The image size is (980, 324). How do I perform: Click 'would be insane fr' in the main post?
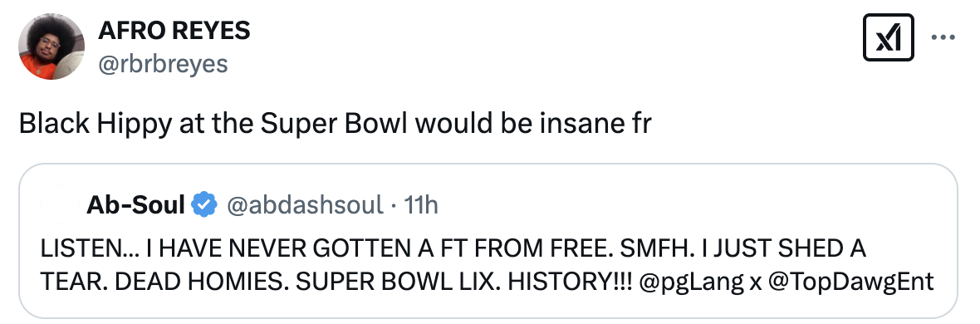tap(533, 124)
